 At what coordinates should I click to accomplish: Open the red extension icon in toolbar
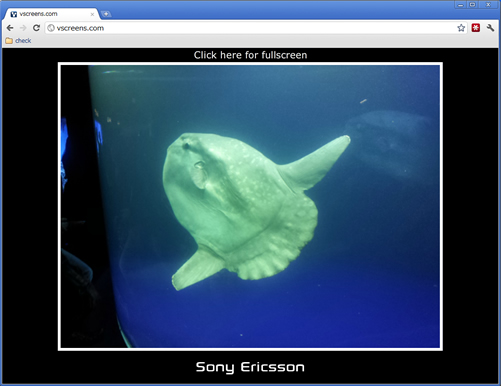point(476,28)
